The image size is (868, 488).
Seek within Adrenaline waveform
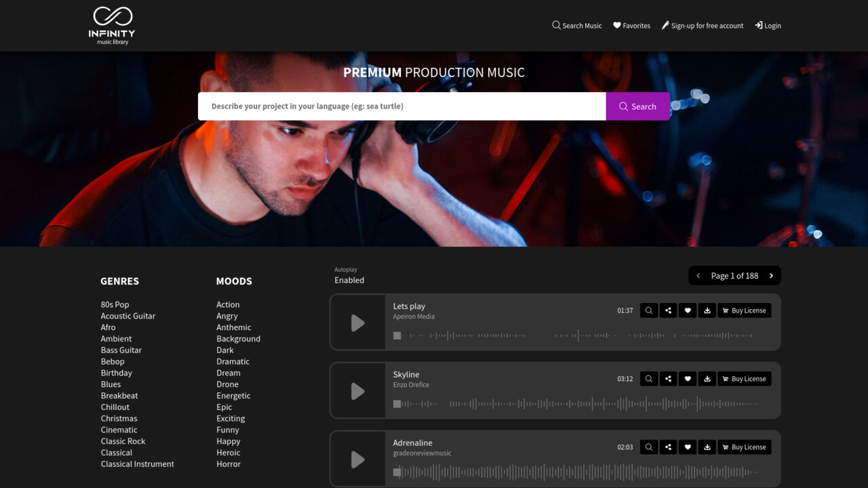click(x=575, y=472)
